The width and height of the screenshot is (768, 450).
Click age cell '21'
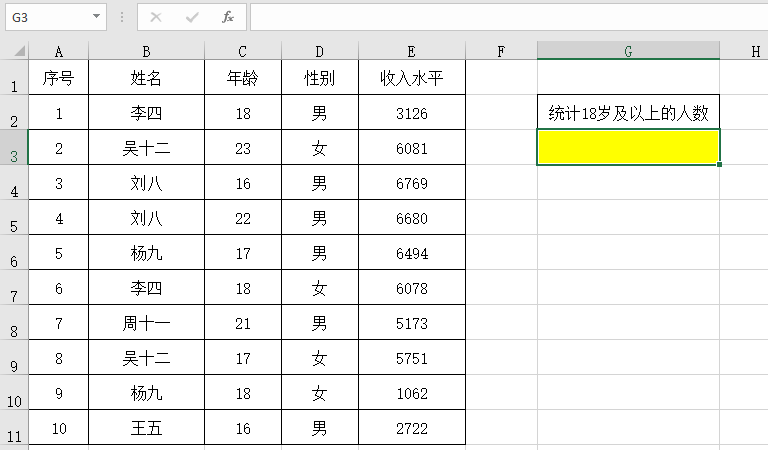243,323
